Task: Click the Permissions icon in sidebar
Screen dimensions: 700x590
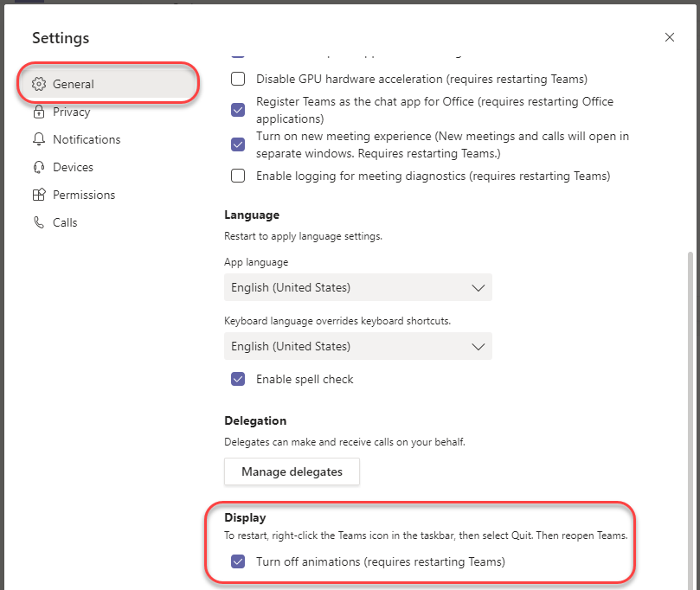Action: (38, 195)
